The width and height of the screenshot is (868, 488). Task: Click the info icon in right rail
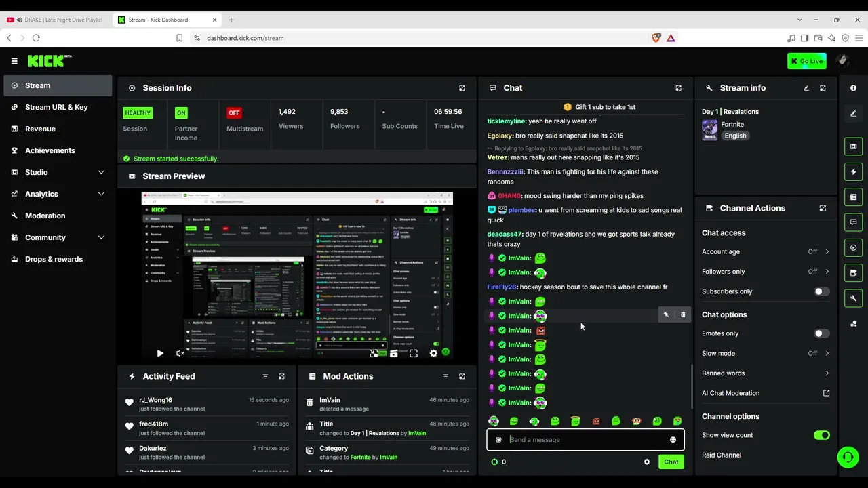pos(853,88)
